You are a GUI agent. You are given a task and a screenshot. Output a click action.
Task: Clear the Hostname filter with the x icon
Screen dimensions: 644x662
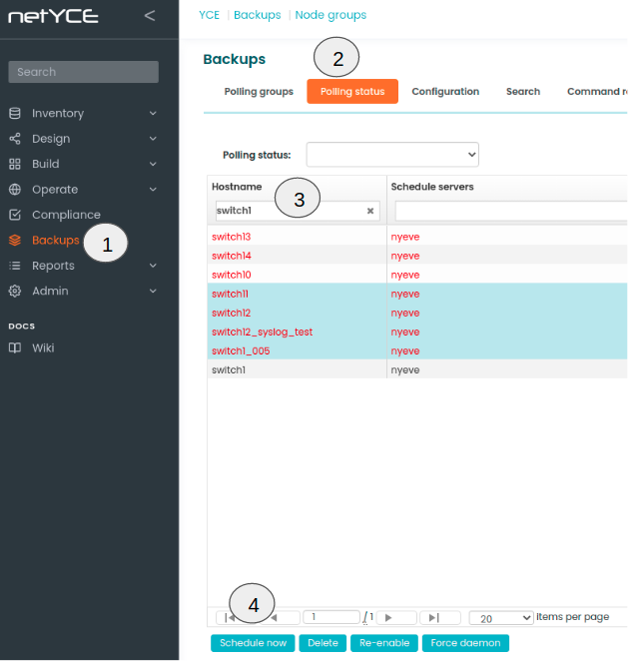[370, 211]
